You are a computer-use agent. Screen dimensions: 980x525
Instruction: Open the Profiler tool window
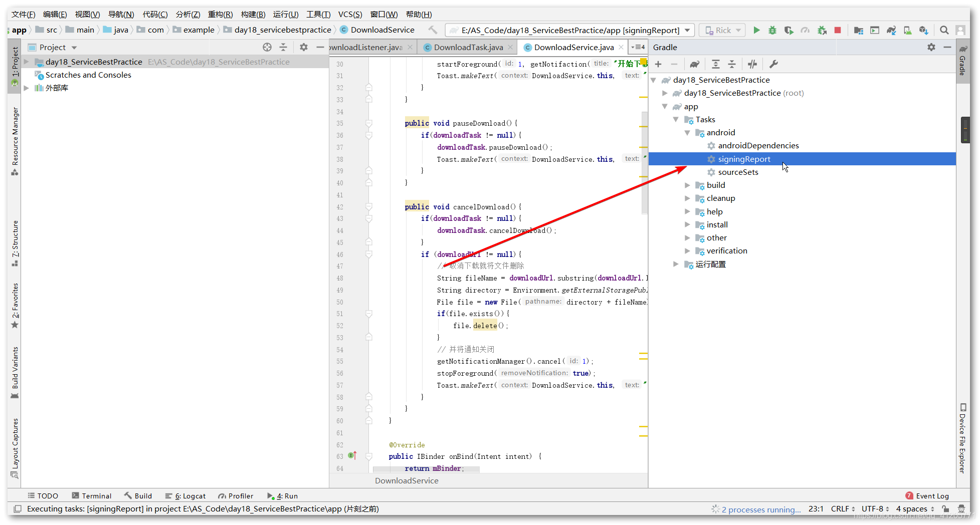[236, 496]
